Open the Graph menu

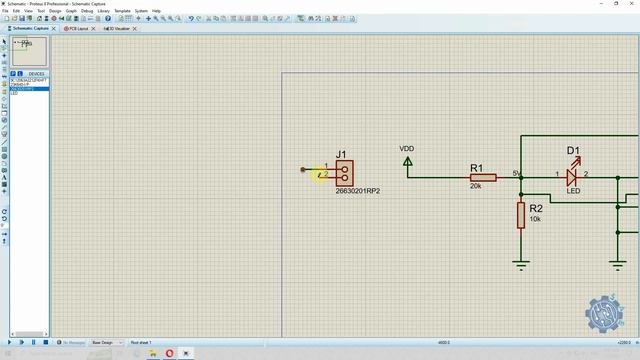71,11
